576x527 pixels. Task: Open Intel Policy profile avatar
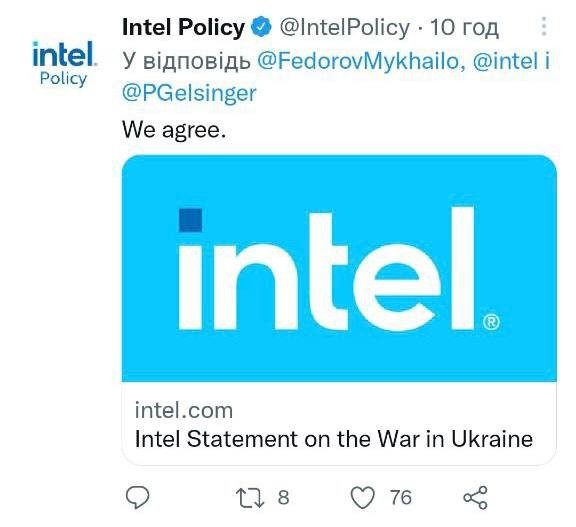tap(64, 64)
